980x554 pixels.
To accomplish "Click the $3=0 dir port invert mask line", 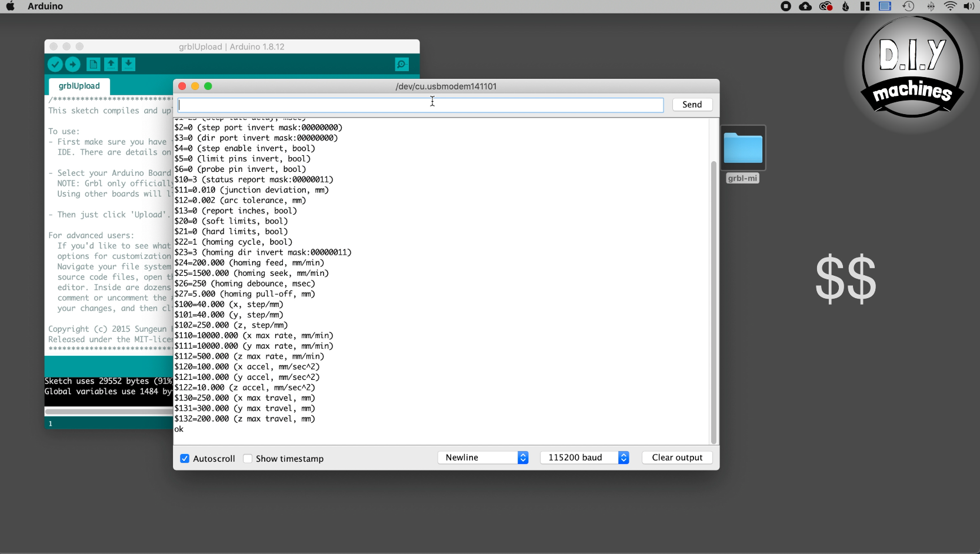I will click(x=256, y=138).
